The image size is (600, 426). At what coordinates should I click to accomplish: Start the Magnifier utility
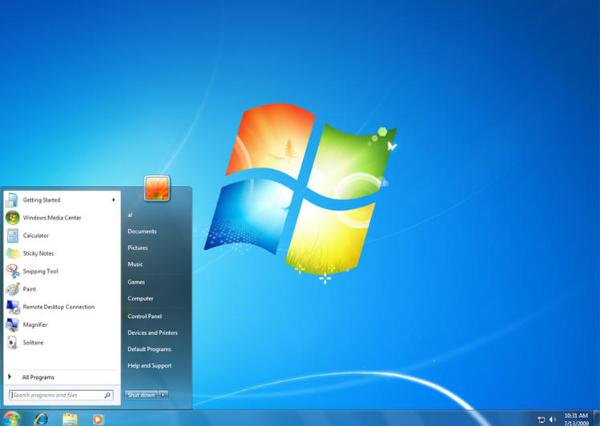tap(61, 325)
